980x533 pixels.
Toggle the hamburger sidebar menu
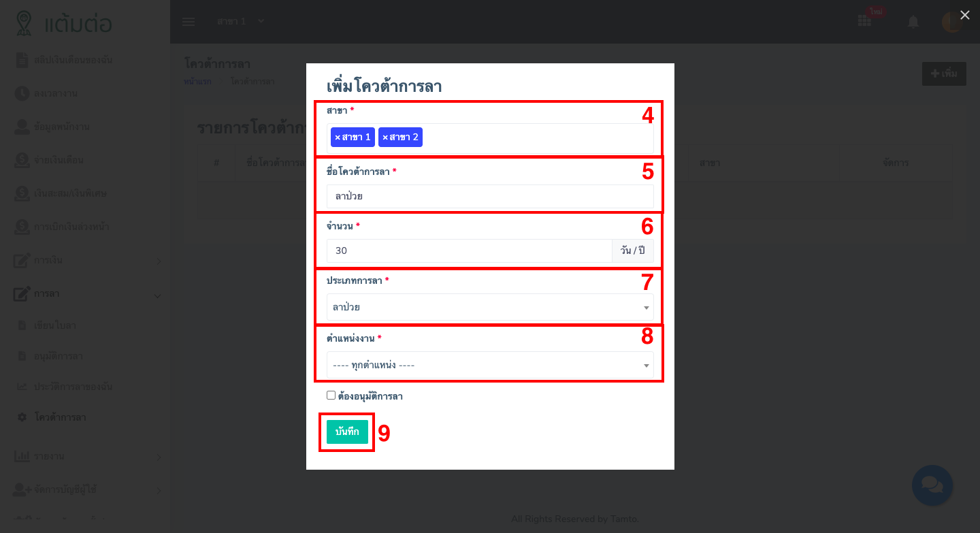(x=189, y=22)
